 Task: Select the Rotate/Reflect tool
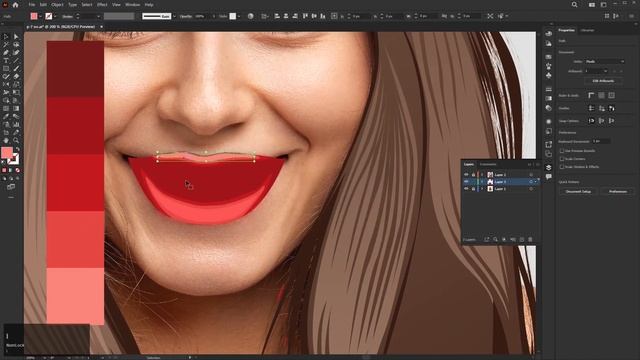[x=6, y=84]
